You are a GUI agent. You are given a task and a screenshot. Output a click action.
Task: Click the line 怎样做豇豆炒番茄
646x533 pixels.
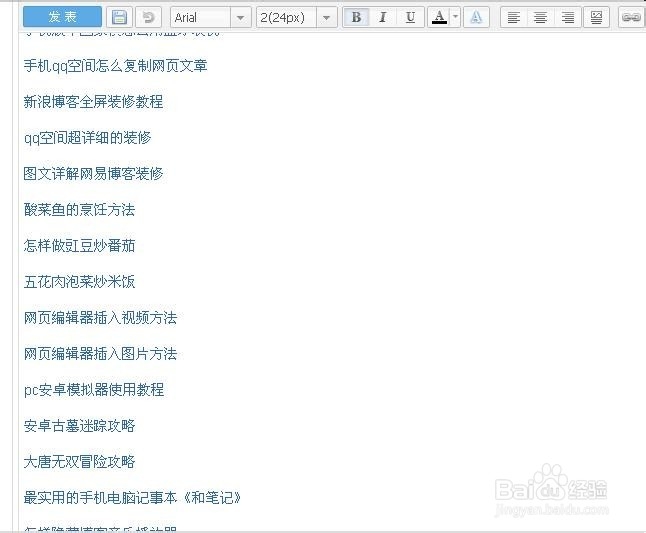pos(80,245)
